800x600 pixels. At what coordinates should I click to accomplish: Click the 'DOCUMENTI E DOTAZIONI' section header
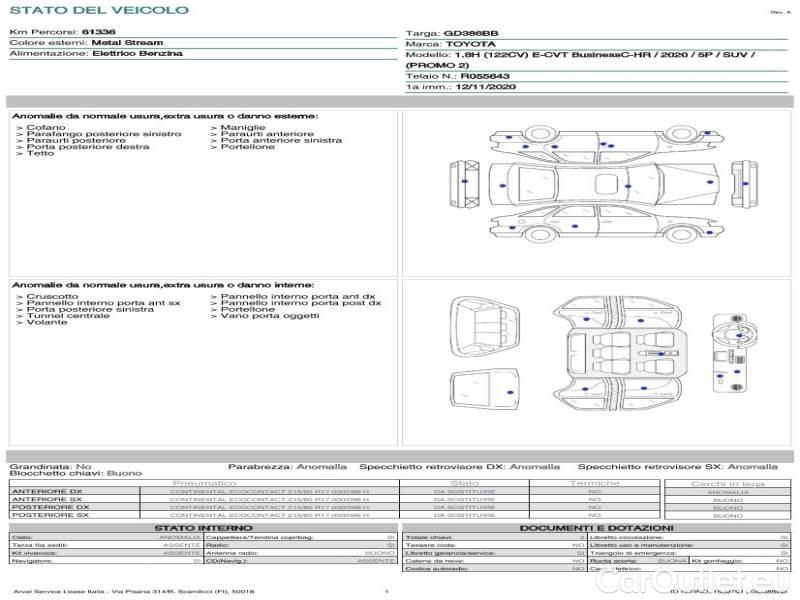(596, 528)
